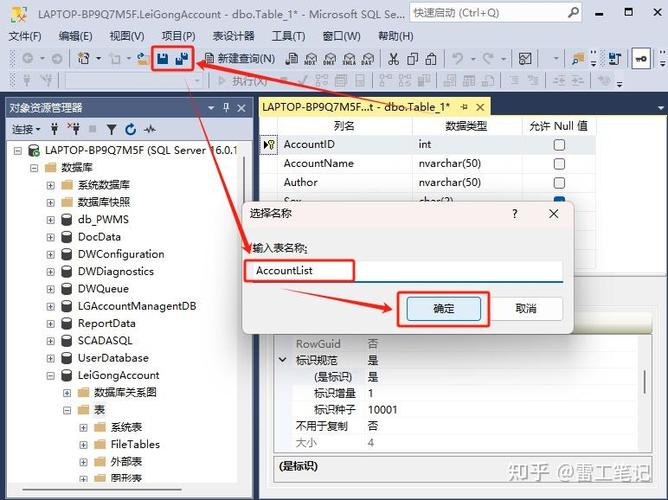Screen dimensions: 668x500
Task: Expand the 系统数据库 folder
Action: [50, 185]
